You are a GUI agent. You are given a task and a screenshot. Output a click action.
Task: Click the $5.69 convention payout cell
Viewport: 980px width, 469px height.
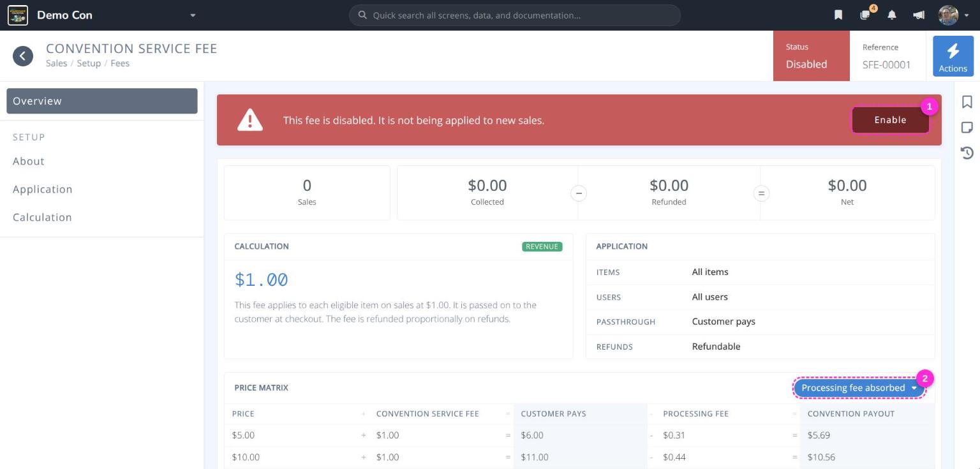819,435
